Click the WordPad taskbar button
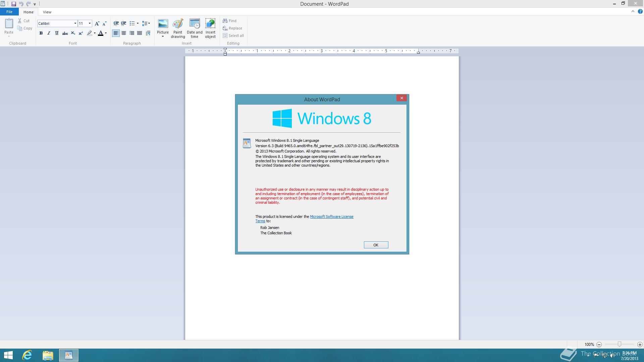The width and height of the screenshot is (644, 362). tap(69, 355)
